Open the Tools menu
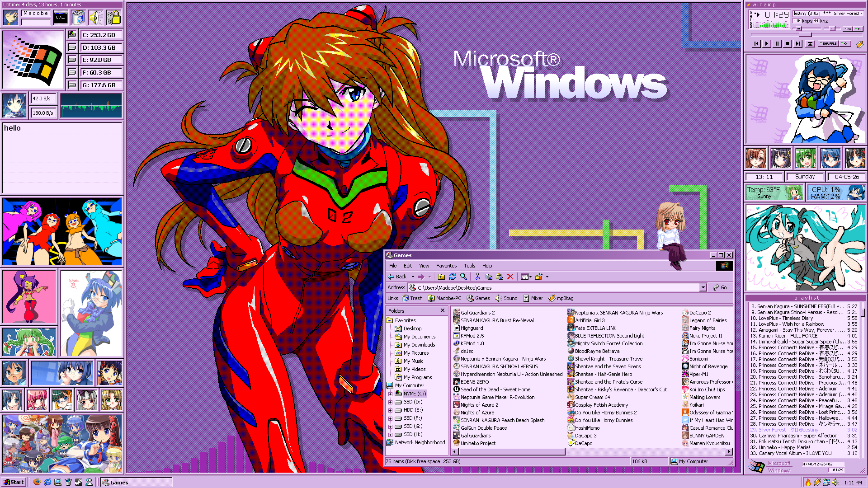Image resolution: width=868 pixels, height=488 pixels. [x=469, y=266]
